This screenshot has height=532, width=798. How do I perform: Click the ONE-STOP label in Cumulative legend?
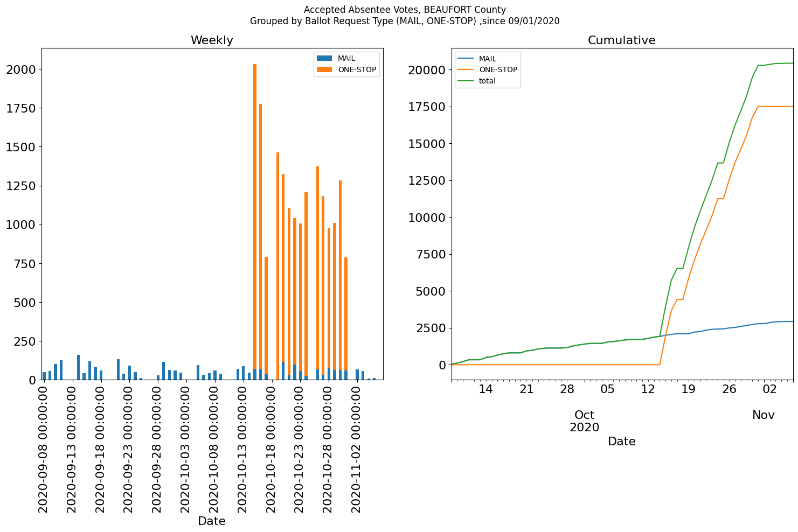(498, 70)
